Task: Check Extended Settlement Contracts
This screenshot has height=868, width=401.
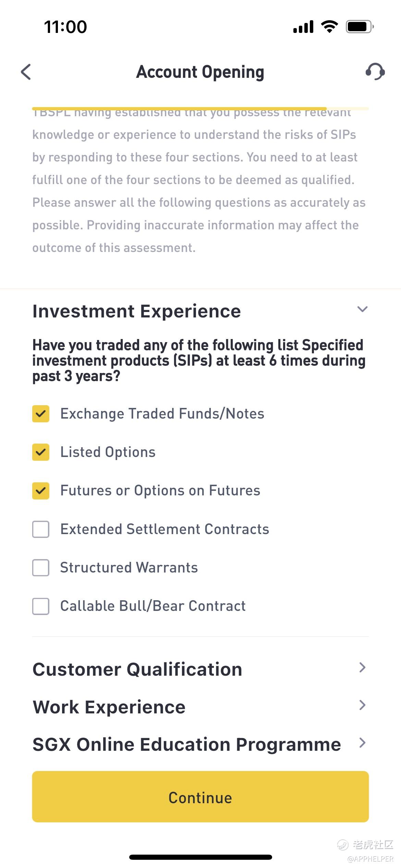Action: 41,529
